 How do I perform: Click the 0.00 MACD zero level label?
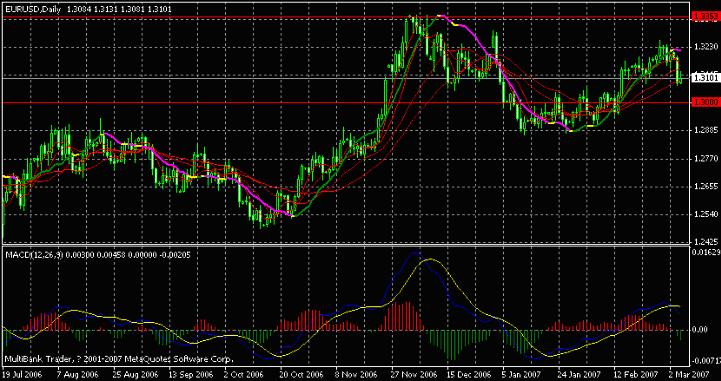pyautogui.click(x=701, y=329)
